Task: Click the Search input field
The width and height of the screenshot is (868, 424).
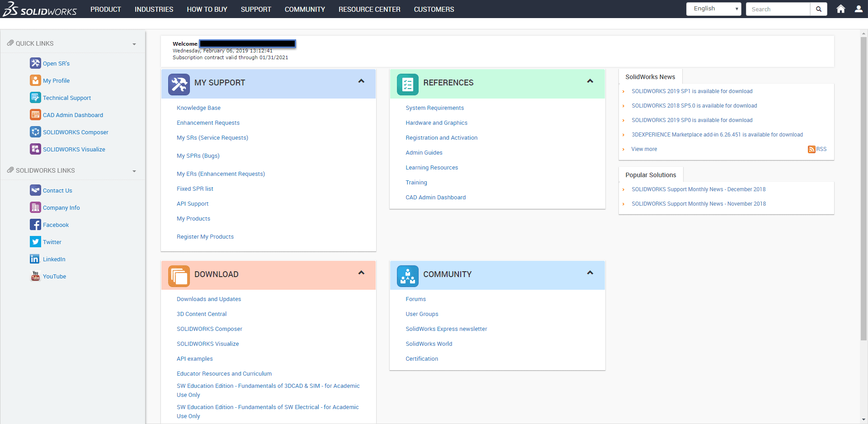Action: tap(778, 9)
